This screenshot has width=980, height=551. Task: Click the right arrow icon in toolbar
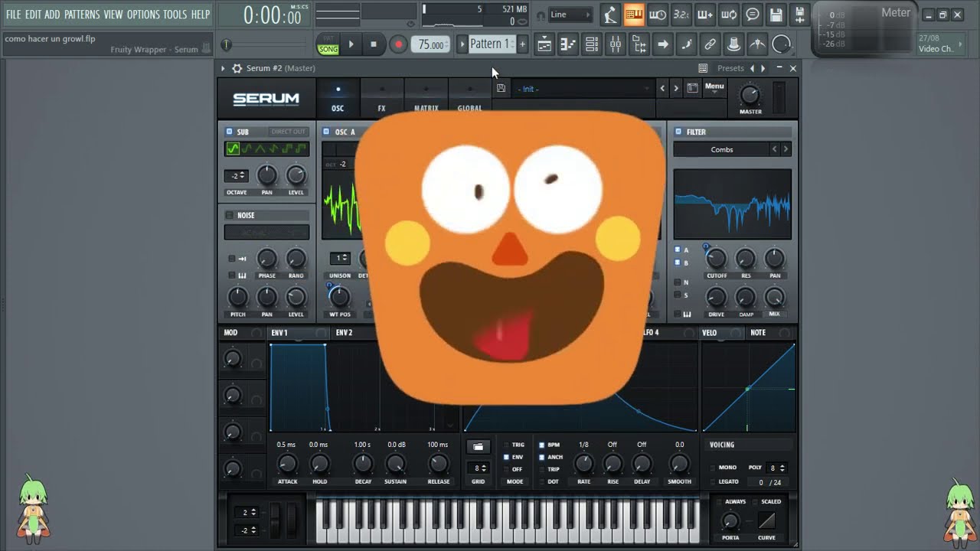[663, 44]
